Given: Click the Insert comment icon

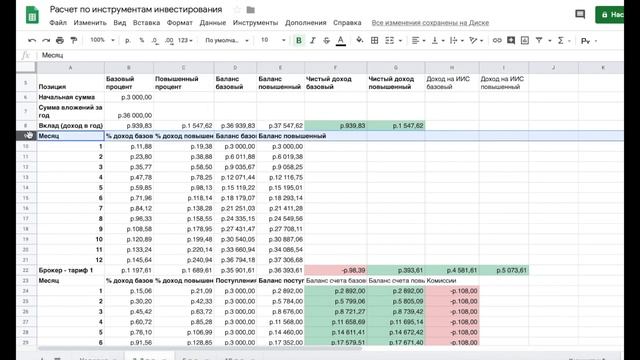Looking at the screenshot, I should (511, 40).
